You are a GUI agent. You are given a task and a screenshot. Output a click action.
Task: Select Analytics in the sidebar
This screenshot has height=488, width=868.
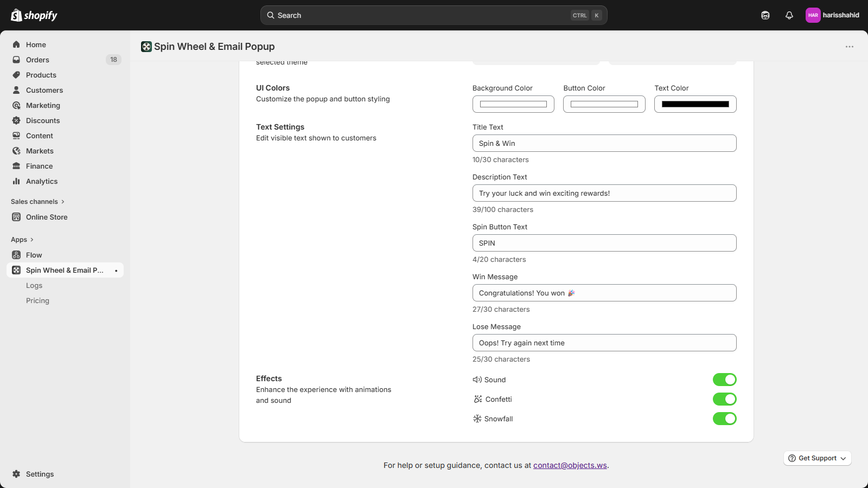point(42,181)
